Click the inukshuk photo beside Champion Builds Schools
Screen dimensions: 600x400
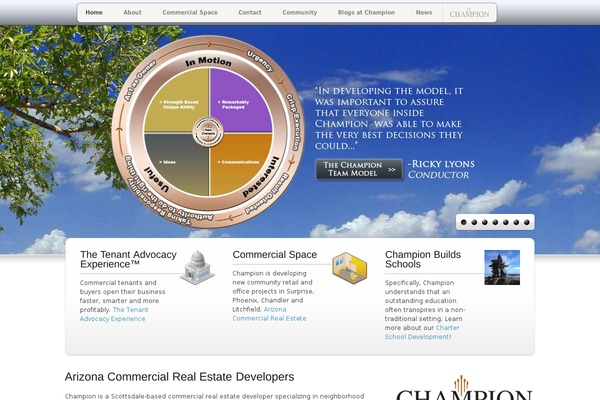pos(502,267)
